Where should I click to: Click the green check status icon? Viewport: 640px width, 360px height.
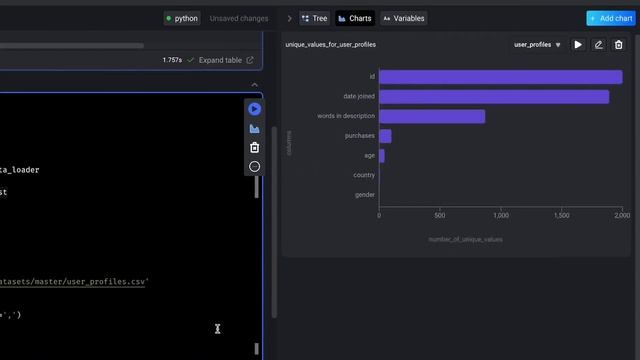[x=190, y=60]
